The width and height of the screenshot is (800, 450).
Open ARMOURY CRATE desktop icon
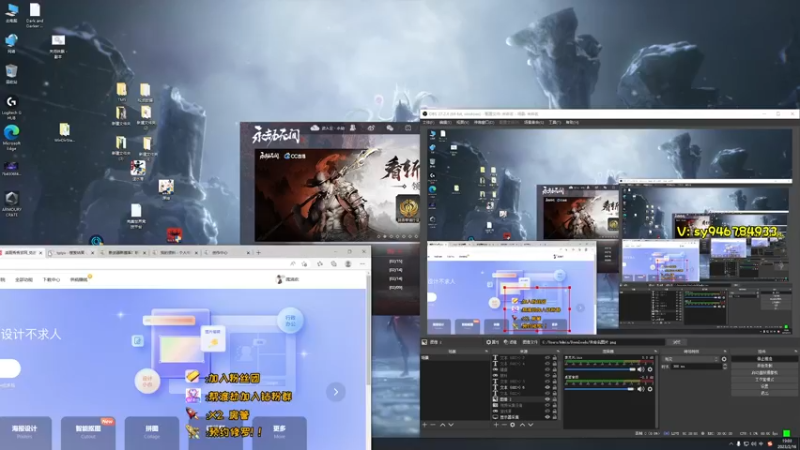[11, 203]
